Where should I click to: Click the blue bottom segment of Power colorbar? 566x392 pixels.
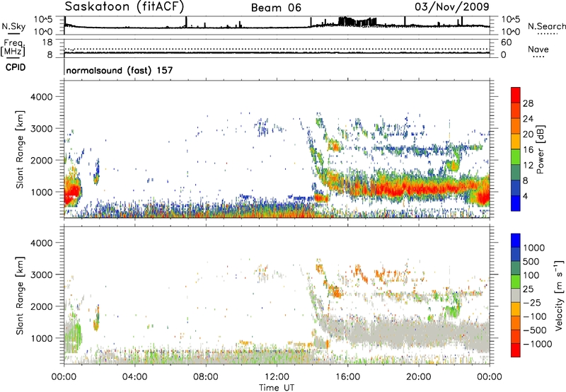pos(516,203)
